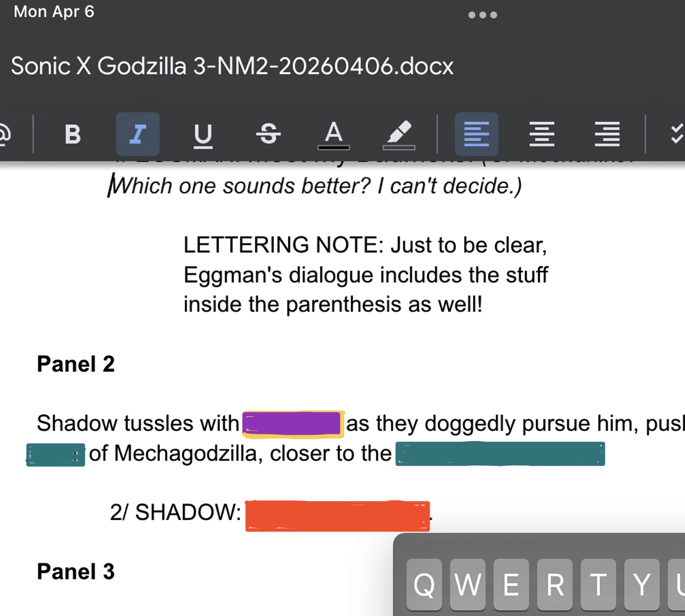Center align the paragraph

click(541, 134)
